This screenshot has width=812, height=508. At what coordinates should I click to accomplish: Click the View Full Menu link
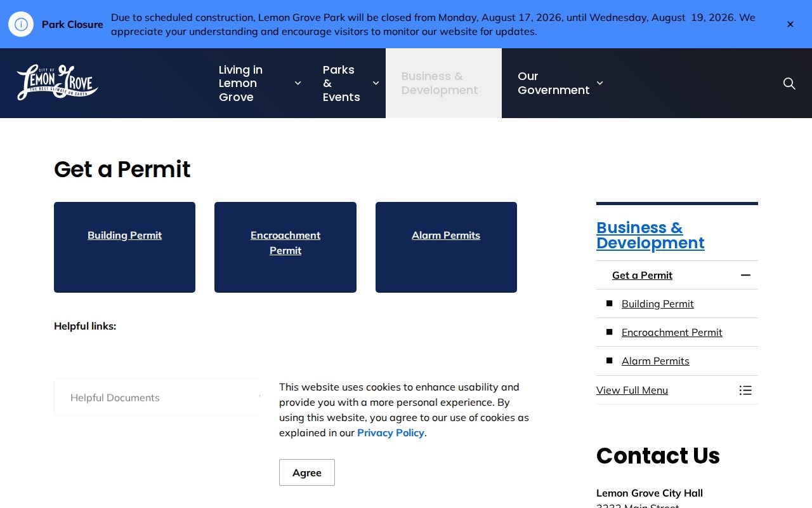tap(632, 390)
